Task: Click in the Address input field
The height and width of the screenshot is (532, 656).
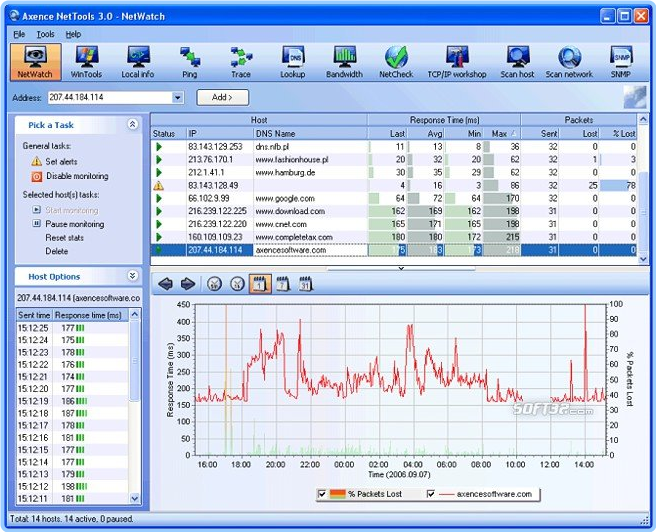Action: [x=110, y=97]
